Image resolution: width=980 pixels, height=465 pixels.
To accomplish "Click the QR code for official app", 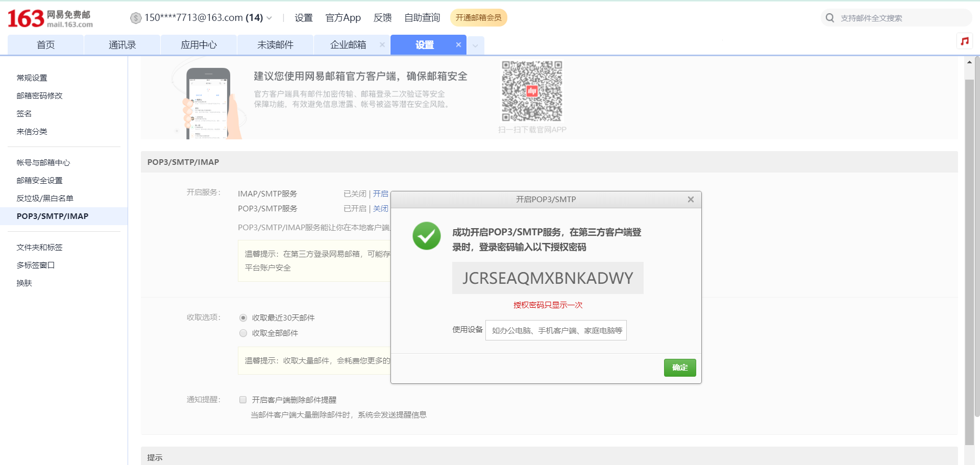I will [532, 91].
